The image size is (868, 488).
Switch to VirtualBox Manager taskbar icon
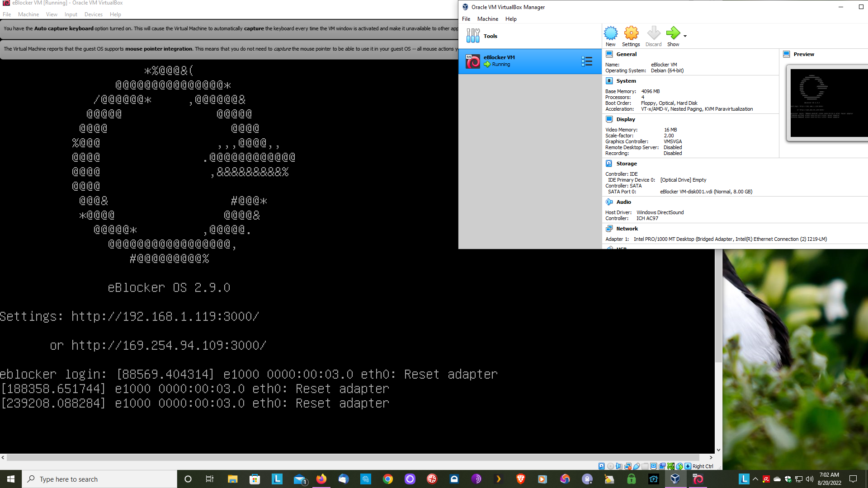pyautogui.click(x=675, y=479)
